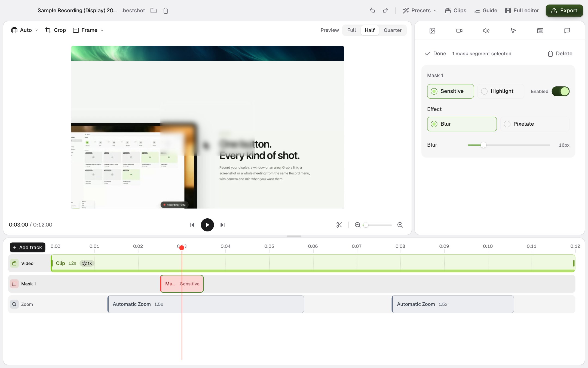Add a new track
Screen dimensions: 588x368
(27, 248)
